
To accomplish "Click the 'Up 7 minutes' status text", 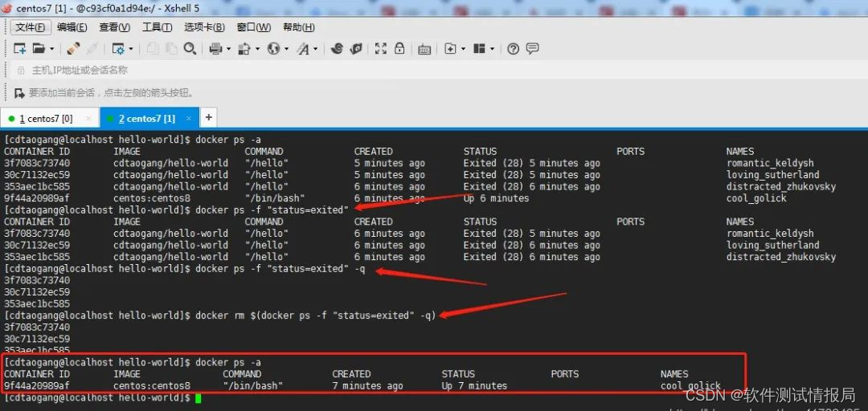I will [x=474, y=386].
